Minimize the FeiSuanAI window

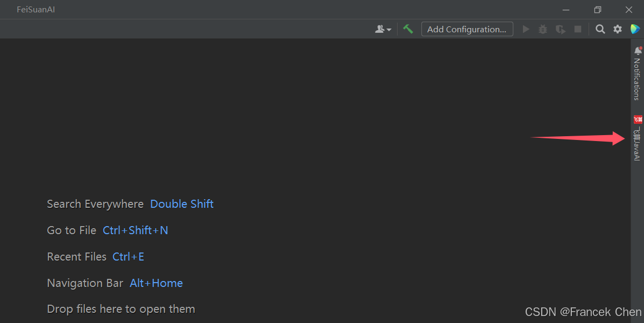click(x=566, y=10)
